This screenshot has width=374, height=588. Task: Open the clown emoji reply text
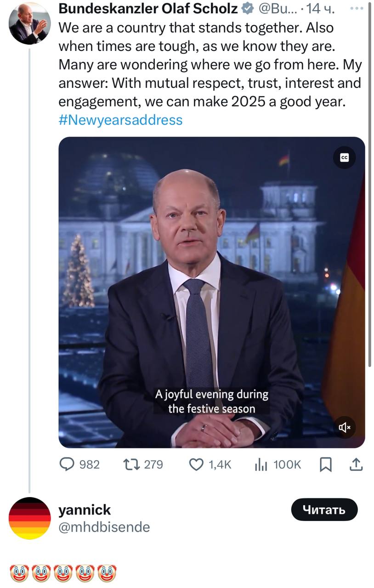(x=63, y=573)
